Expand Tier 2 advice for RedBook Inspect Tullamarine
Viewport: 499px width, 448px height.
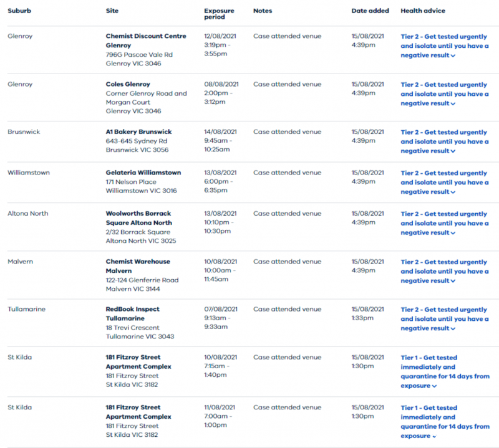[x=445, y=319]
